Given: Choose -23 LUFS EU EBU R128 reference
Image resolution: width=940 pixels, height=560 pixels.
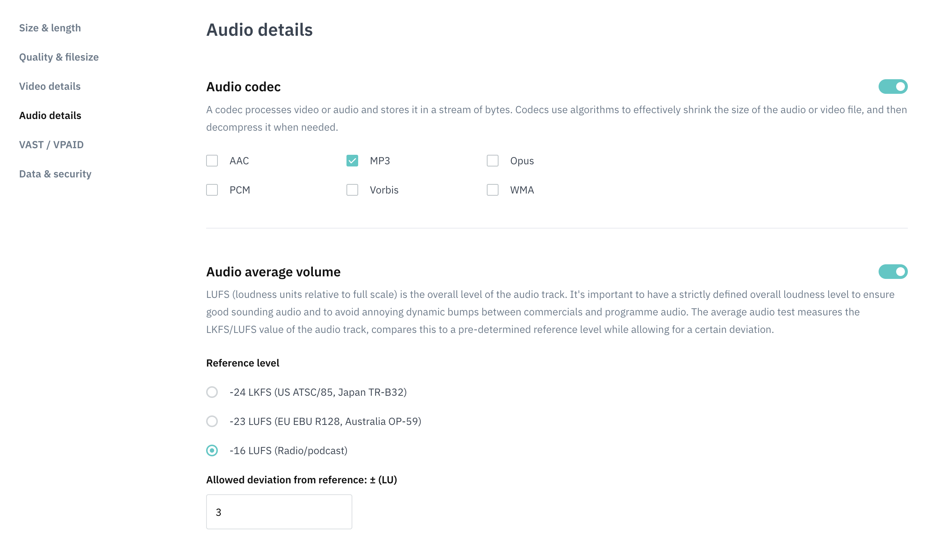Looking at the screenshot, I should point(212,422).
